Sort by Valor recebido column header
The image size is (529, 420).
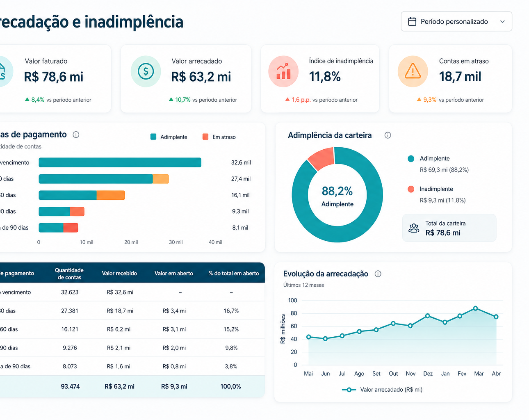pyautogui.click(x=119, y=274)
